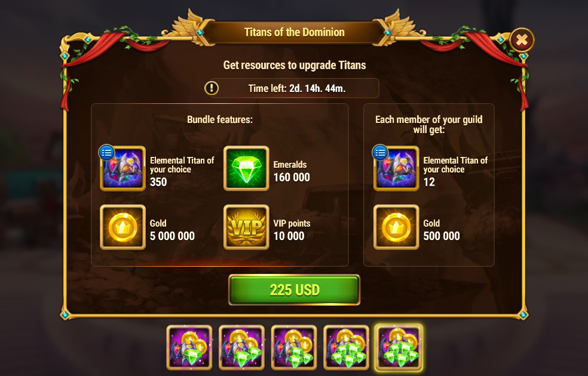Select the highlighted fifth bundle thumbnail
Viewport: 588px width, 376px height.
click(x=399, y=347)
